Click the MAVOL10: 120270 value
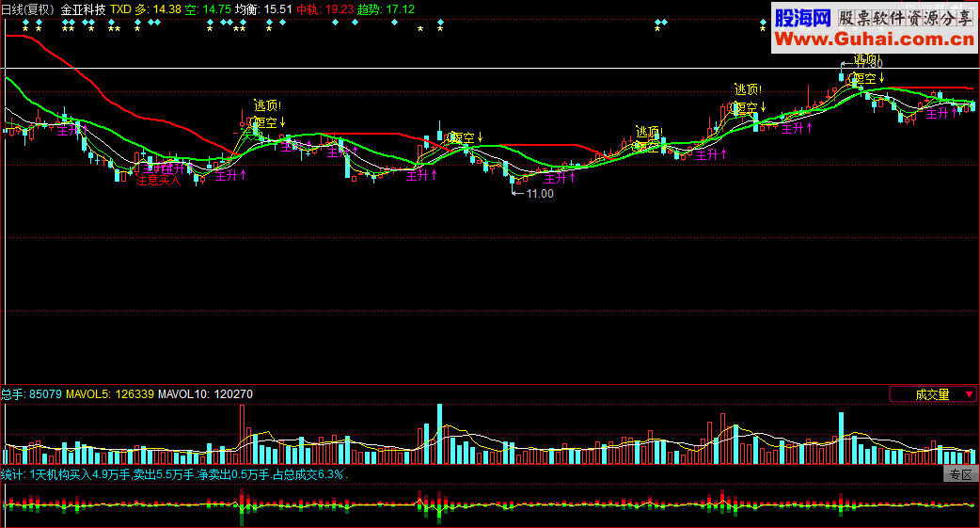 (206, 394)
